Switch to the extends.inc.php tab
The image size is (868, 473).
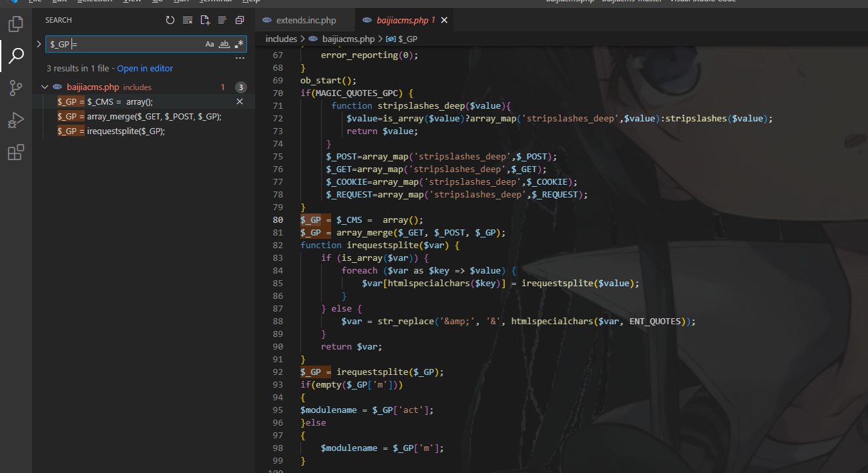click(x=306, y=20)
